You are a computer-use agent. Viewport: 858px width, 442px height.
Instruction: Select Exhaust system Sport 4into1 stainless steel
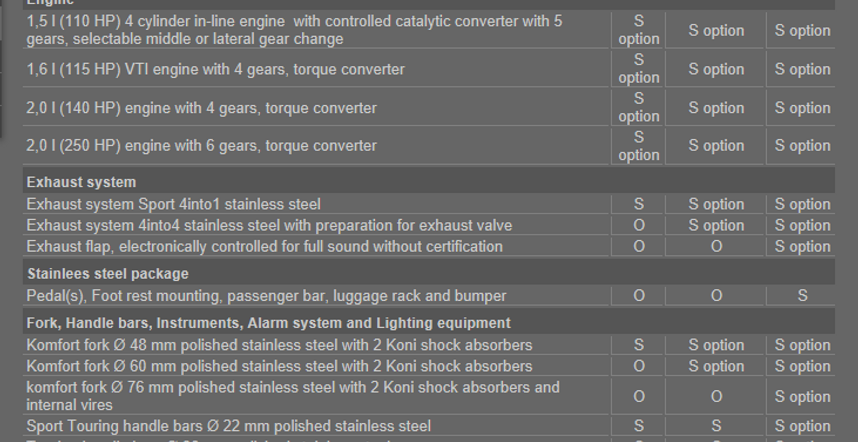[173, 204]
